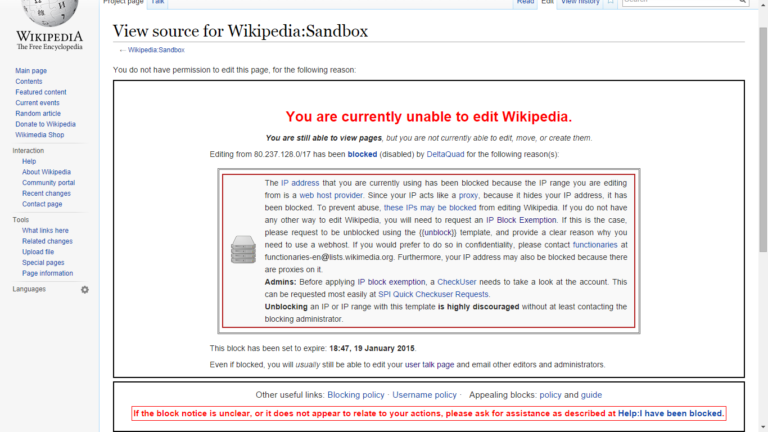This screenshot has height=432, width=768.
Task: Open the {{unblock}} template link
Action: pos(438,232)
